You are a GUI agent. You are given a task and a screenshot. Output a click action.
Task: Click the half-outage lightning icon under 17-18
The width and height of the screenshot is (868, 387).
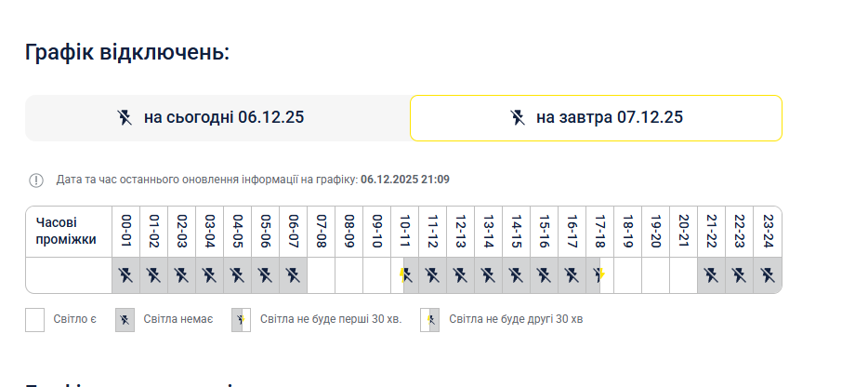coord(600,275)
